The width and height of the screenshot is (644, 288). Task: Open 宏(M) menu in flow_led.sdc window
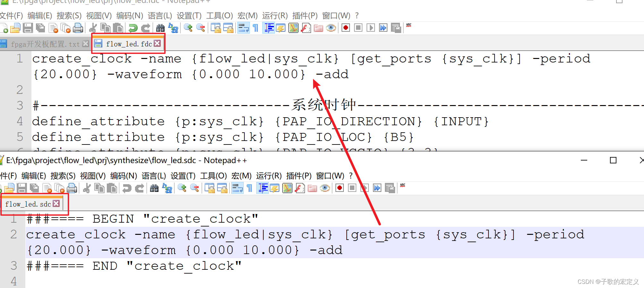coord(241,176)
